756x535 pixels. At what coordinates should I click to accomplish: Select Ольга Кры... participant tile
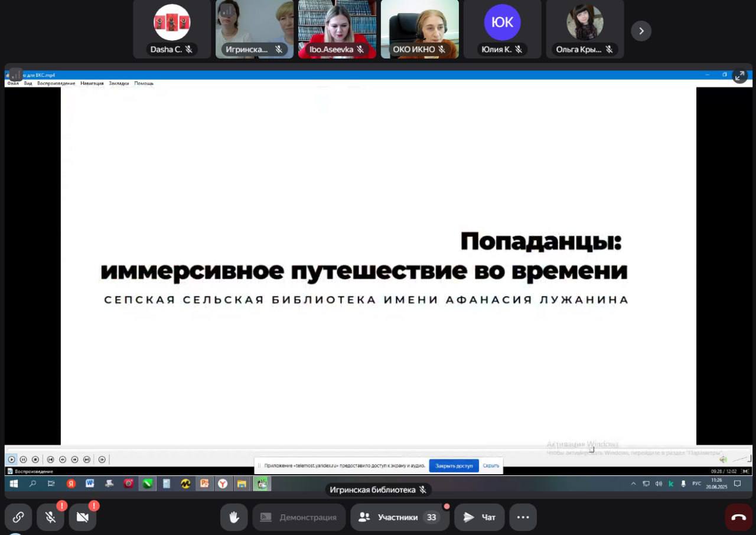click(585, 29)
